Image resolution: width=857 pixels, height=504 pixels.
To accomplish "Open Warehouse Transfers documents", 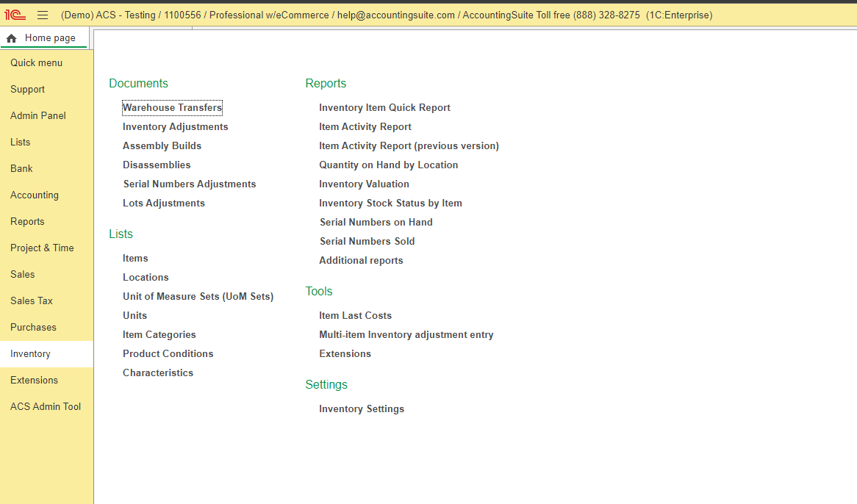I will 172,107.
